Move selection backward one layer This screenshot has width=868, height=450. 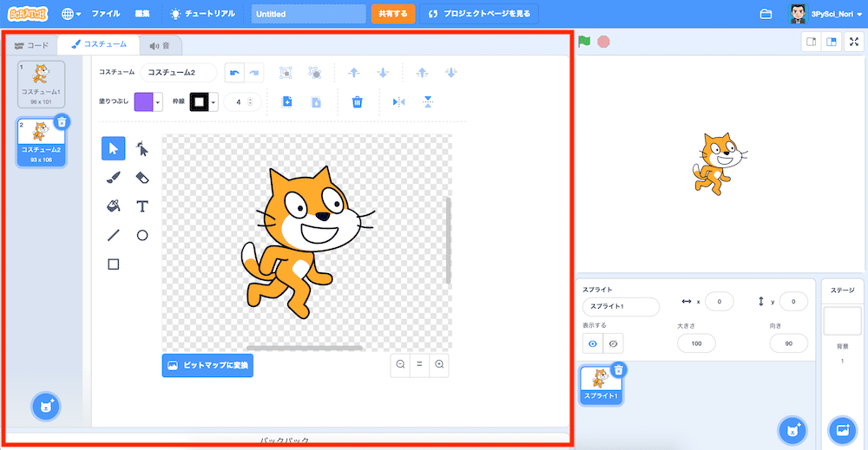pyautogui.click(x=383, y=73)
